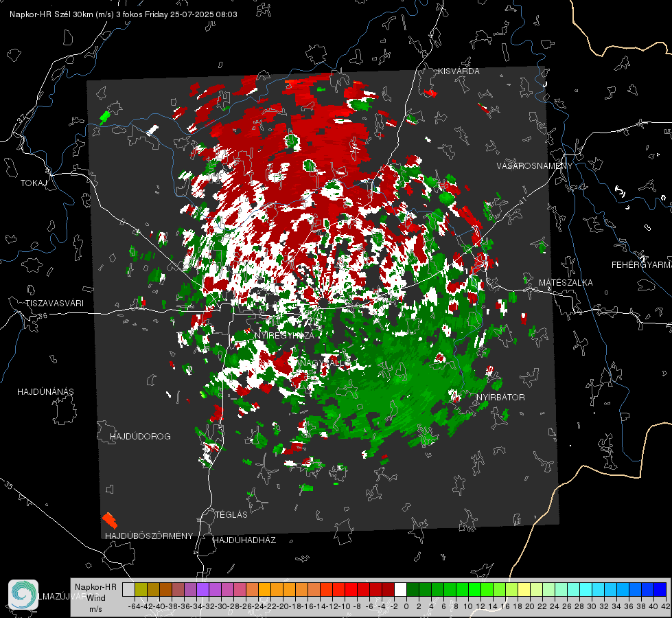
Task: Pick the dark red swatch between -4 and -2
Action: click(x=388, y=590)
